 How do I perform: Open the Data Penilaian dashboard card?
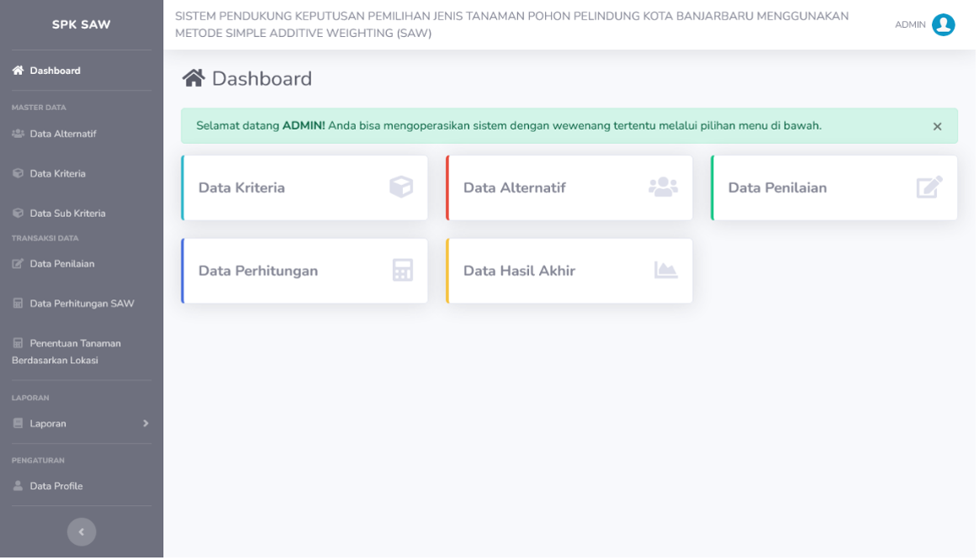click(x=834, y=188)
